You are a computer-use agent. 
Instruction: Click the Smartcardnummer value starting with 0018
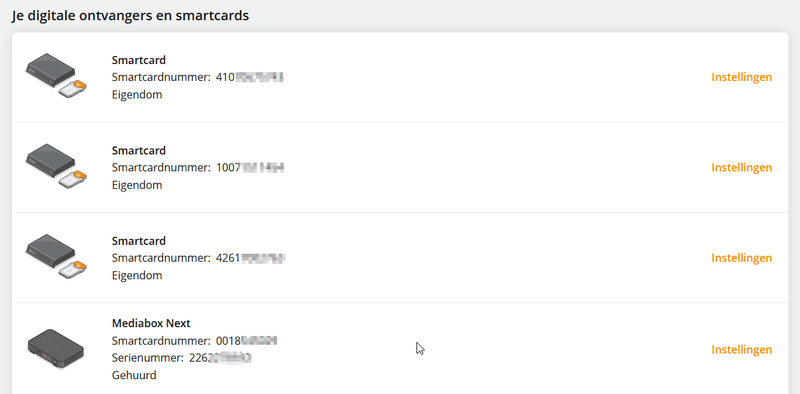tap(246, 340)
